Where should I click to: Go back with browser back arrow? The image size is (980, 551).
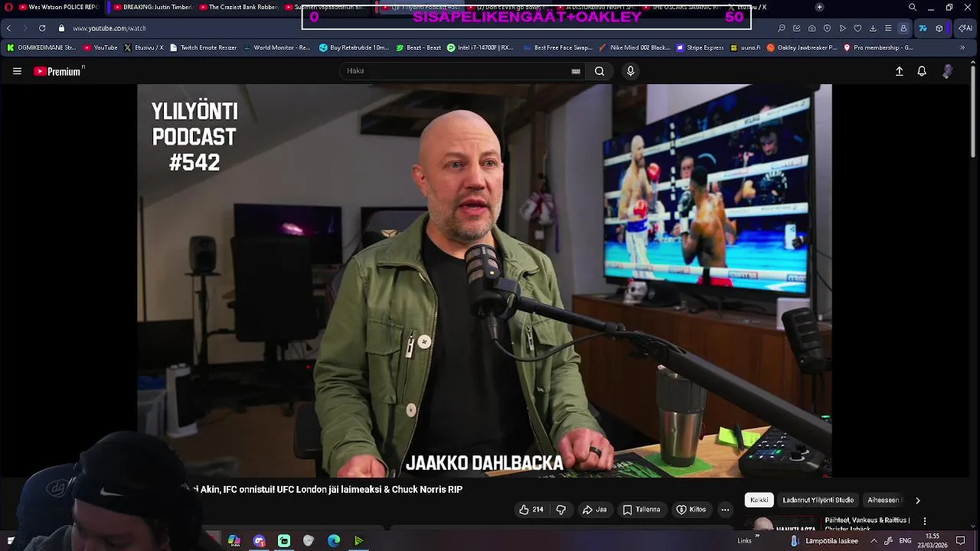[8, 28]
